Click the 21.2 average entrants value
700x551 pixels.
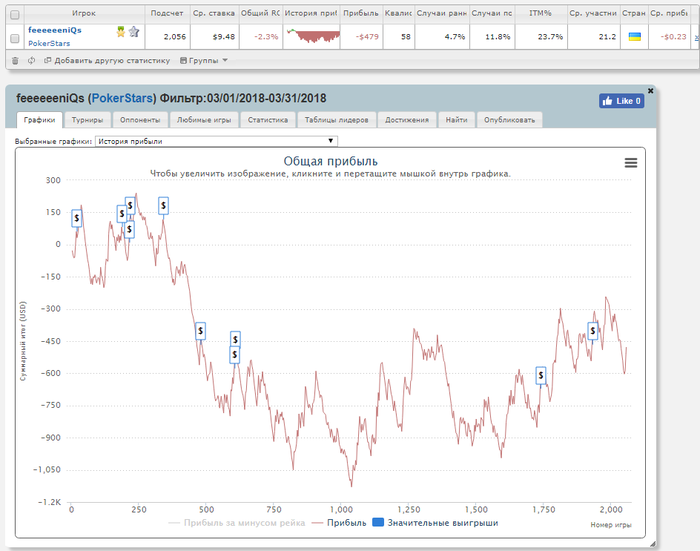607,37
